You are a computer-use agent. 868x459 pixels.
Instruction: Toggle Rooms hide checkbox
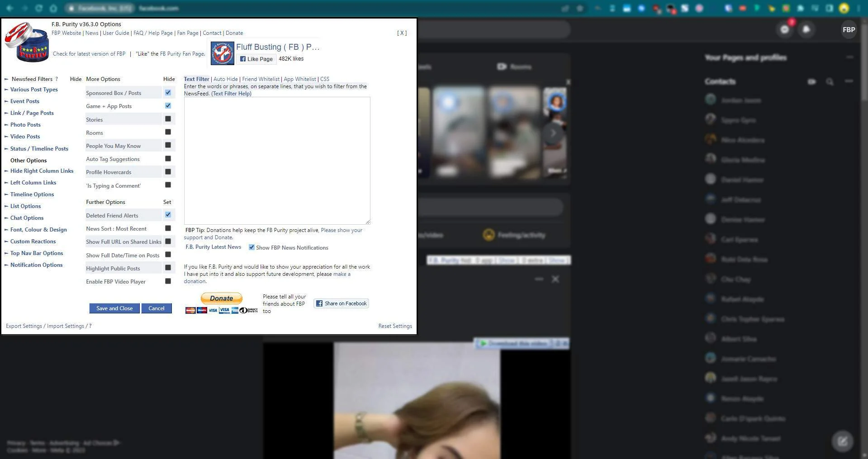pos(168,132)
